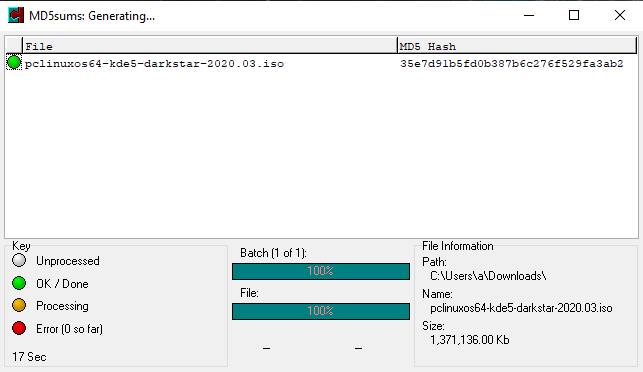Click the green status dot beside pclinuxos64 file
643x372 pixels.
(x=14, y=63)
